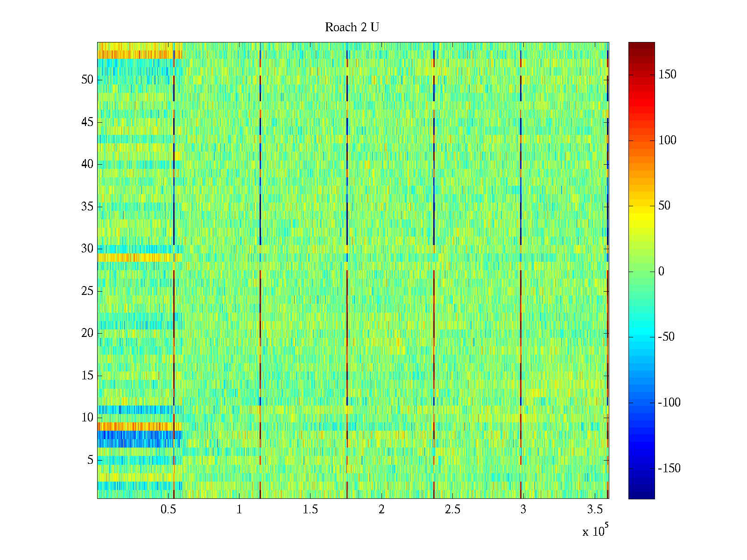Click the y-axis tick label 30
The width and height of the screenshot is (747, 560).
click(x=87, y=249)
